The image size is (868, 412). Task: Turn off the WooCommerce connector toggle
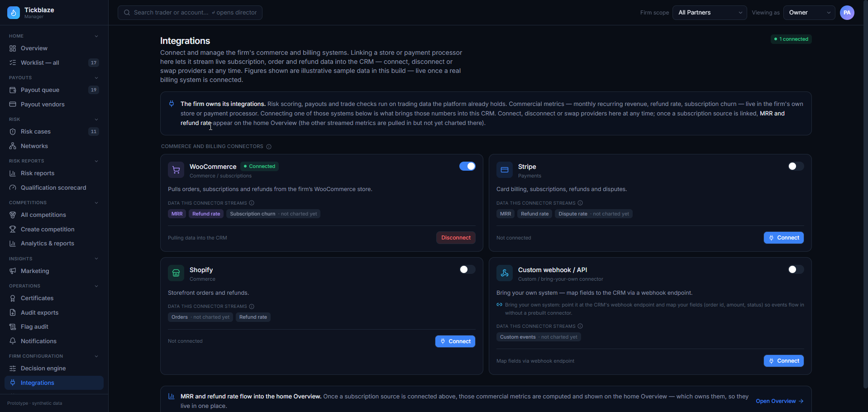[x=467, y=166]
